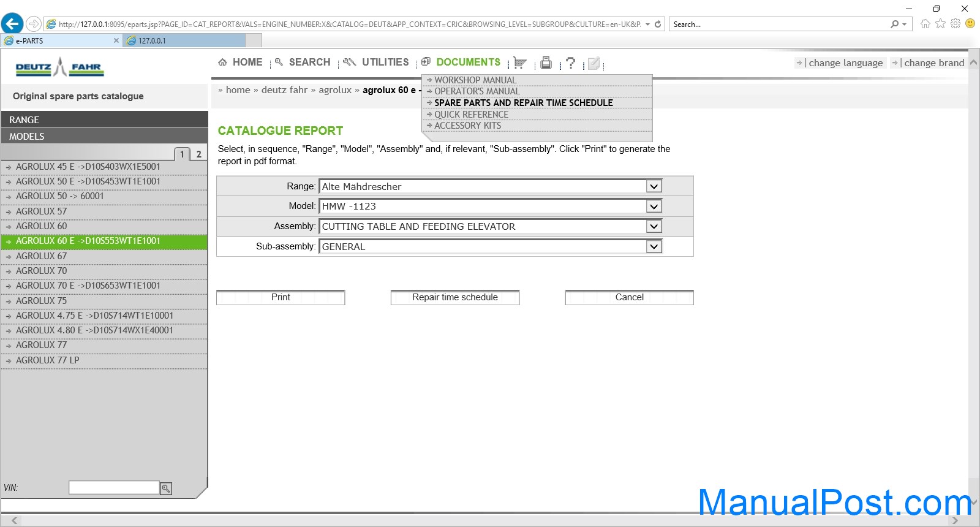980x527 pixels.
Task: Click the RANGE sidebar header
Action: point(104,119)
